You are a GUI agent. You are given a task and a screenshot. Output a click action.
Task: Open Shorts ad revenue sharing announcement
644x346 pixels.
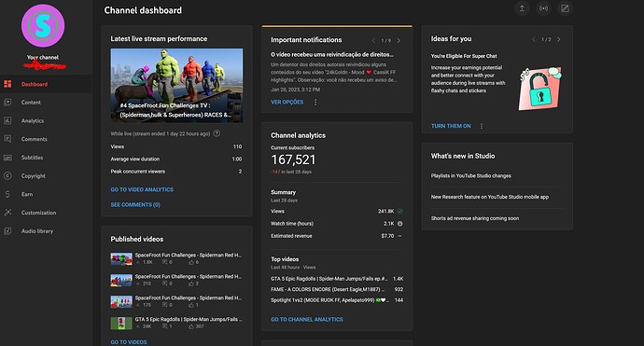click(x=475, y=218)
